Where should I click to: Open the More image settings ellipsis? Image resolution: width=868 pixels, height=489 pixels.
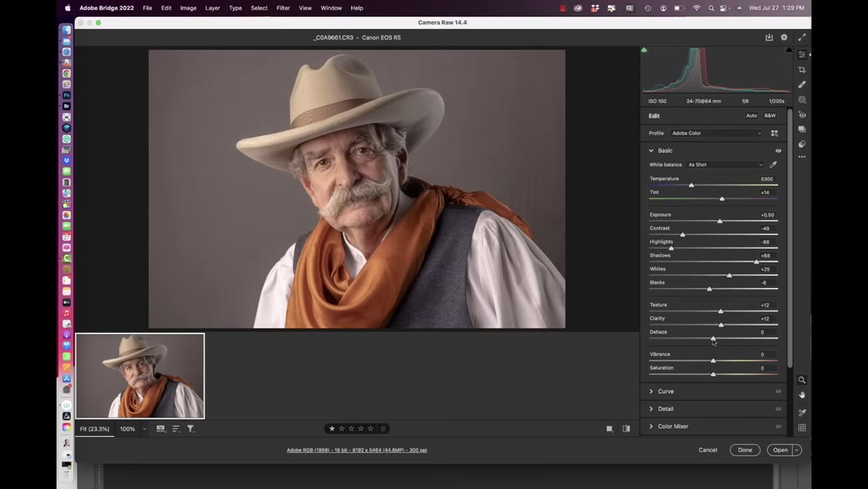click(x=802, y=157)
